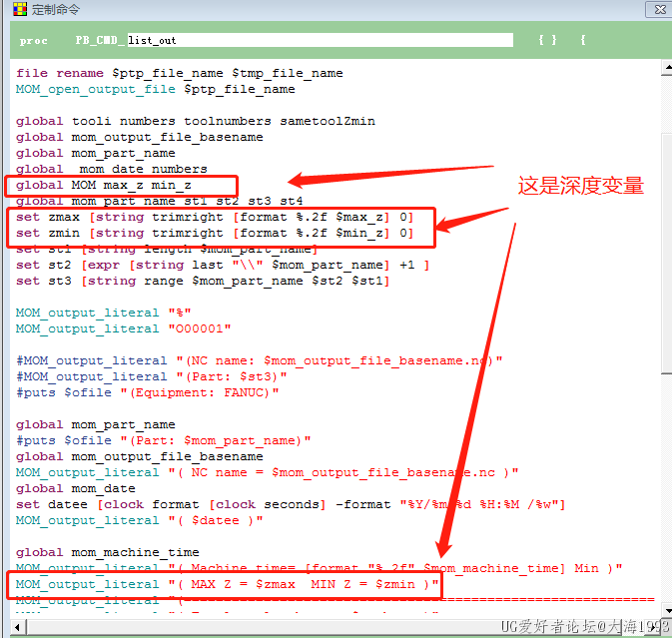
Task: Click the '{ }' argument braces in header
Action: click(x=547, y=40)
